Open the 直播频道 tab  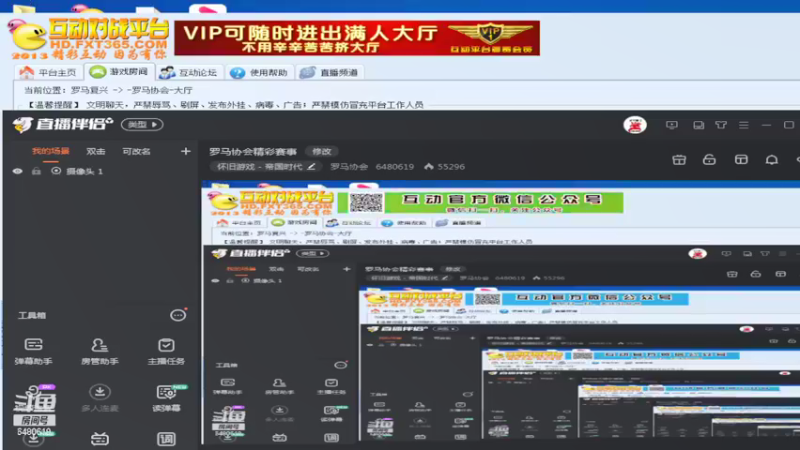click(x=330, y=72)
